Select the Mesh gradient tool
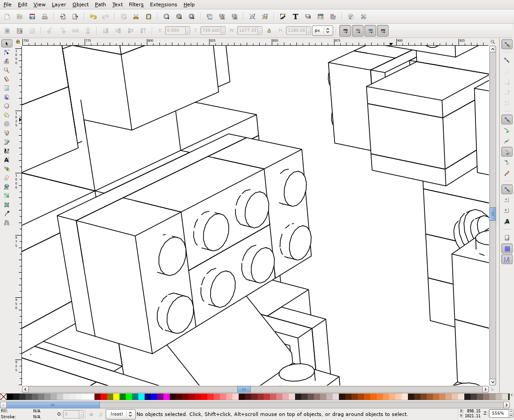This screenshot has width=514, height=420. 7,205
